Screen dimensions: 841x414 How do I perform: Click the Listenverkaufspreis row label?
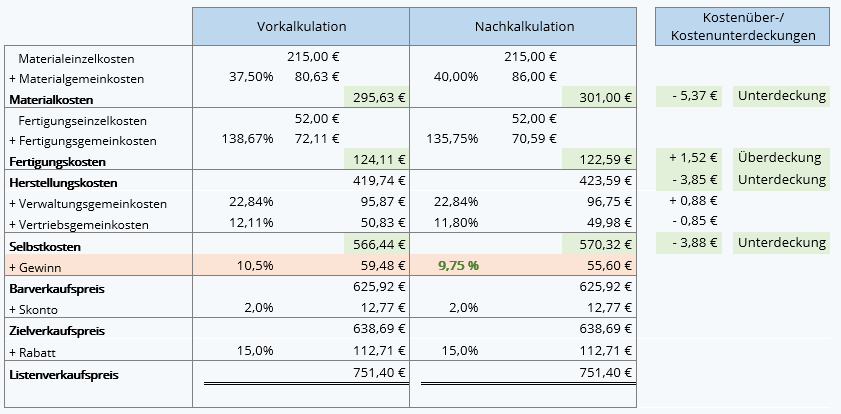pyautogui.click(x=63, y=375)
